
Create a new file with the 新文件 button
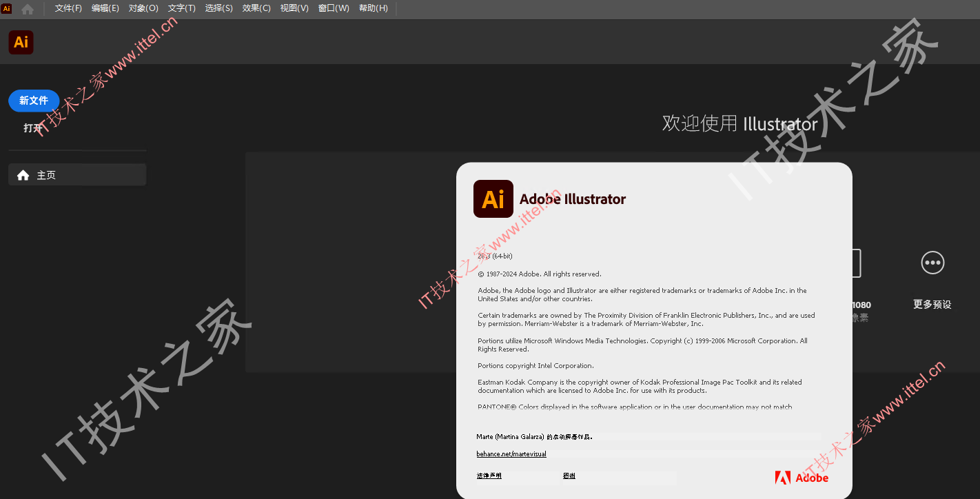pyautogui.click(x=34, y=101)
